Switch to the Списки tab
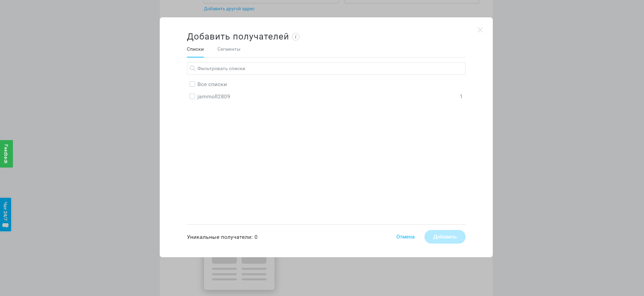Screen dimensions: 644x296 [x=195, y=49]
